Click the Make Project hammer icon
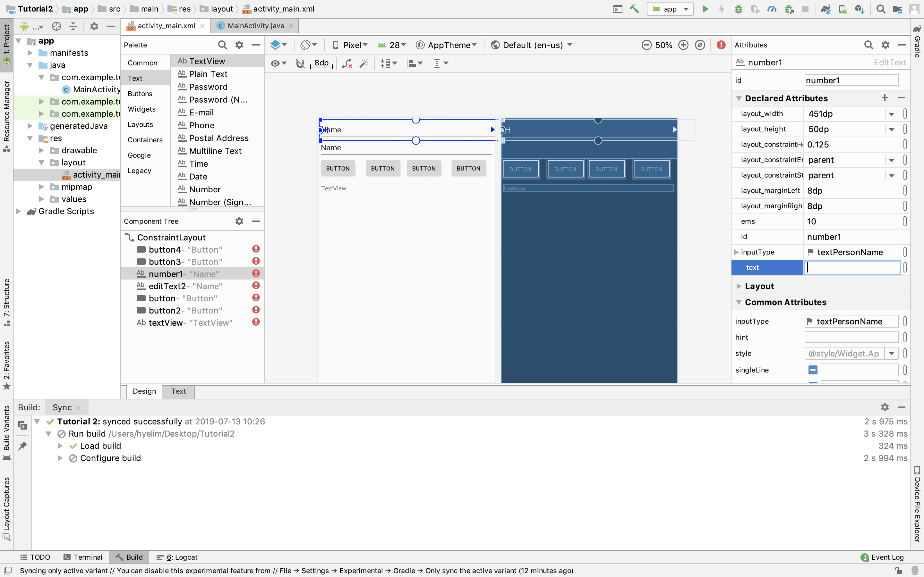 click(634, 9)
